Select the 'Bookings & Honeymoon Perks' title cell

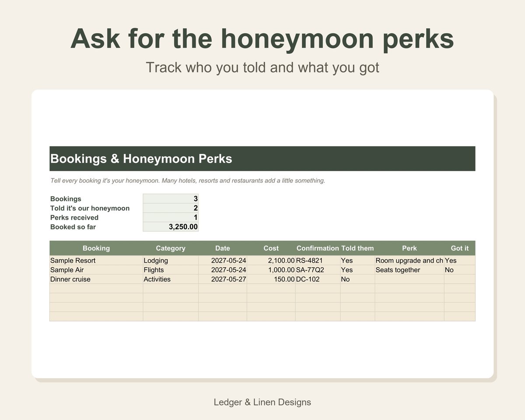pyautogui.click(x=262, y=158)
